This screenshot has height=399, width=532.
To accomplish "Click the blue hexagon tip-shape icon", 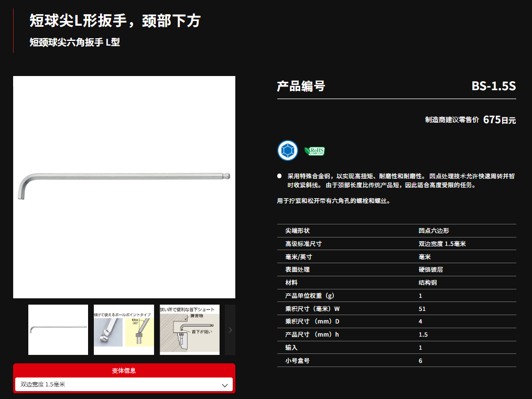I will [287, 150].
